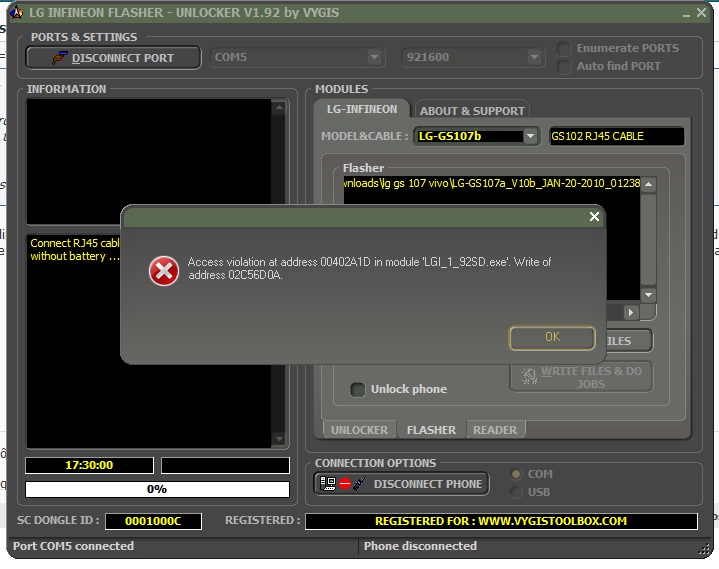Click the 0% progress bar
The image size is (719, 569).
[x=157, y=489]
